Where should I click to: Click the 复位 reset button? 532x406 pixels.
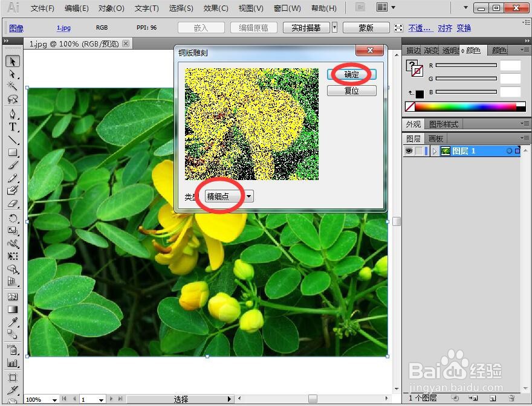click(x=351, y=91)
